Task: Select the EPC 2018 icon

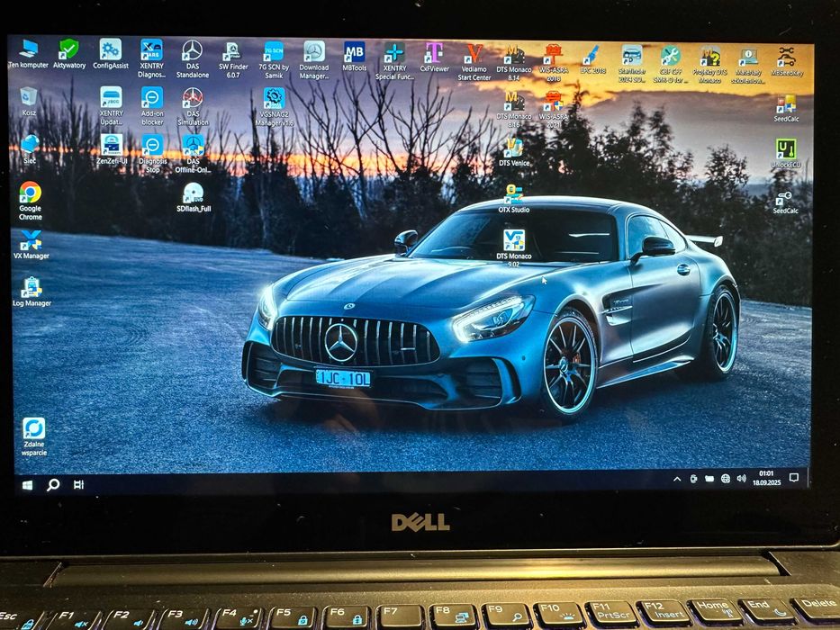Action: [x=592, y=58]
